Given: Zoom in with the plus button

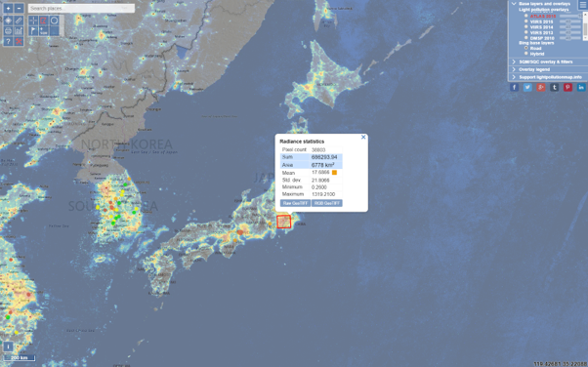Looking at the screenshot, I should [x=8, y=8].
